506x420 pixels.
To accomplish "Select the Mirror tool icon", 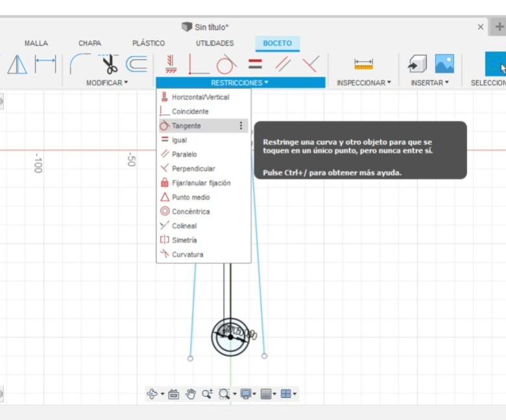I will point(17,64).
